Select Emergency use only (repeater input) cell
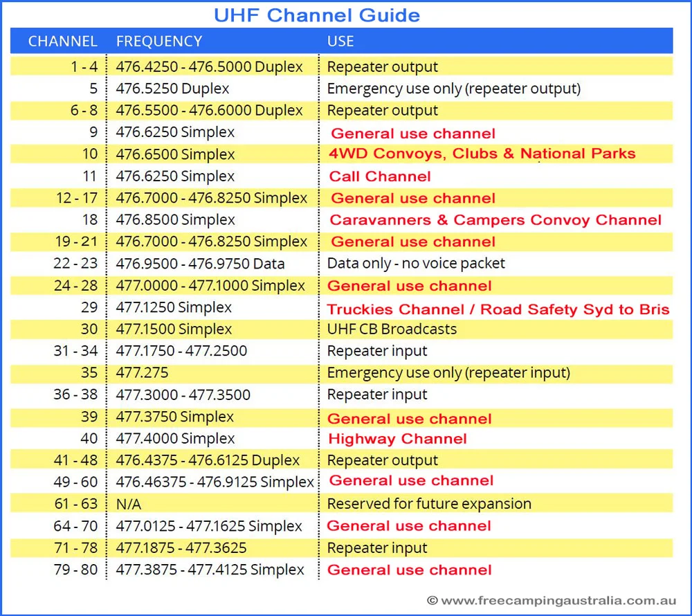Viewport: 692px width, 616px height. [448, 373]
